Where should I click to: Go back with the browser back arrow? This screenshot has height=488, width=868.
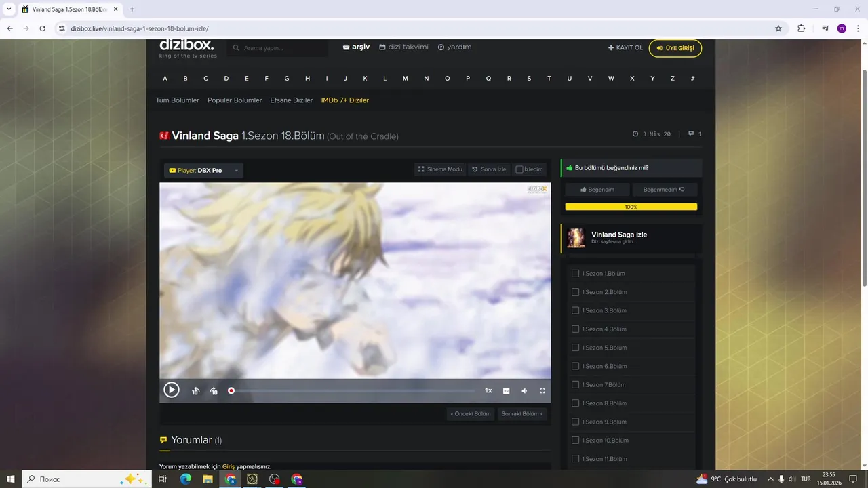point(10,28)
